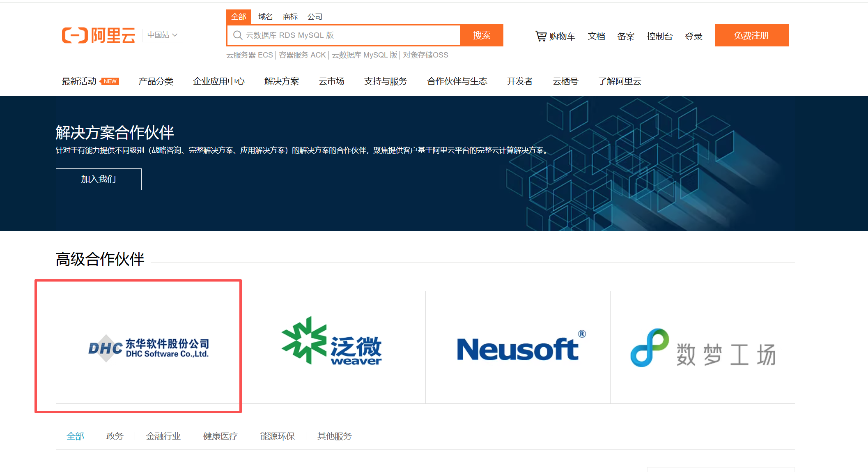Image resolution: width=868 pixels, height=472 pixels.
Task: Click the 登录 link
Action: 693,37
